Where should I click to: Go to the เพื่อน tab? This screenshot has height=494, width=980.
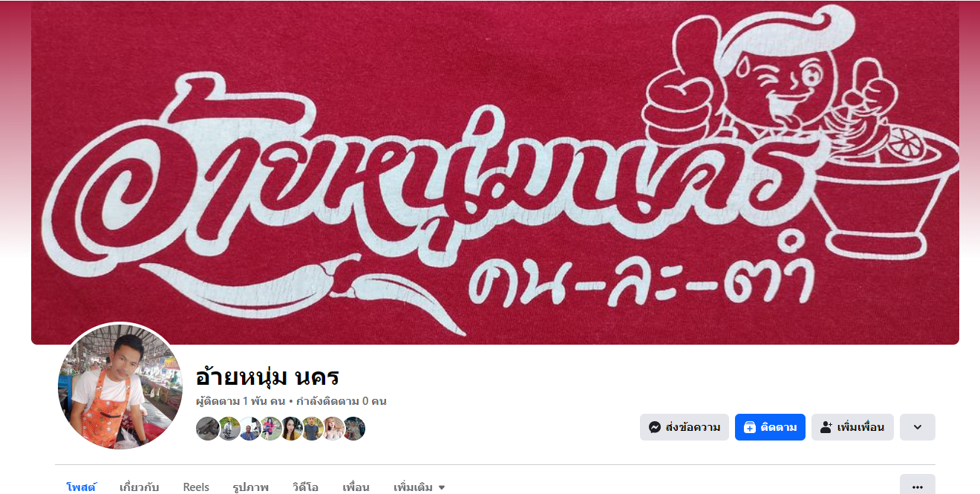point(356,487)
